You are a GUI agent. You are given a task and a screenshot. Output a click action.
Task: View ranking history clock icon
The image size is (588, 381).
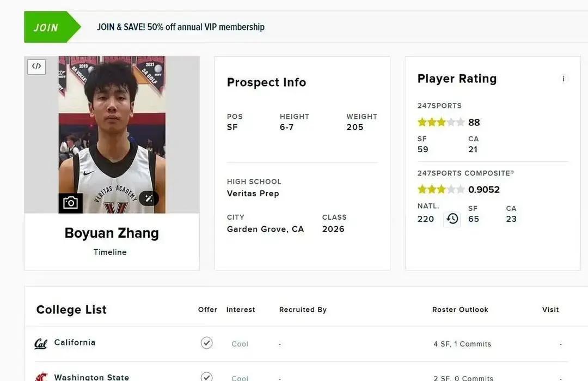pyautogui.click(x=452, y=219)
